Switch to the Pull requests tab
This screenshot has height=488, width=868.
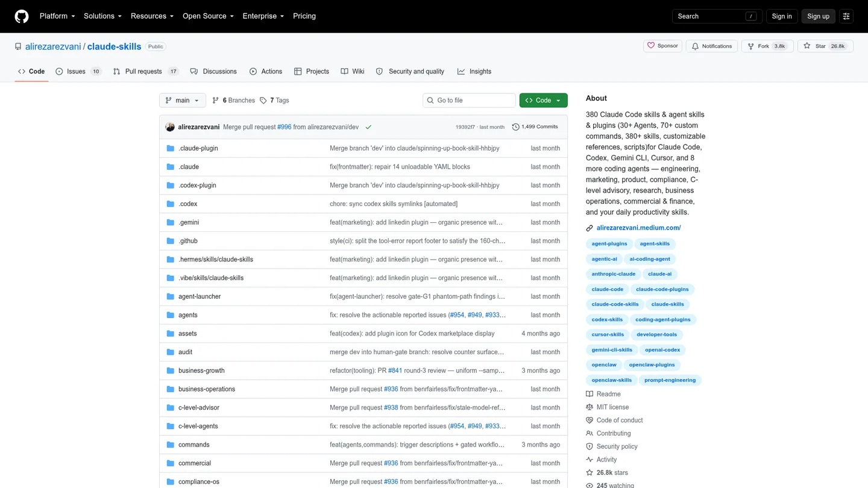pyautogui.click(x=146, y=72)
